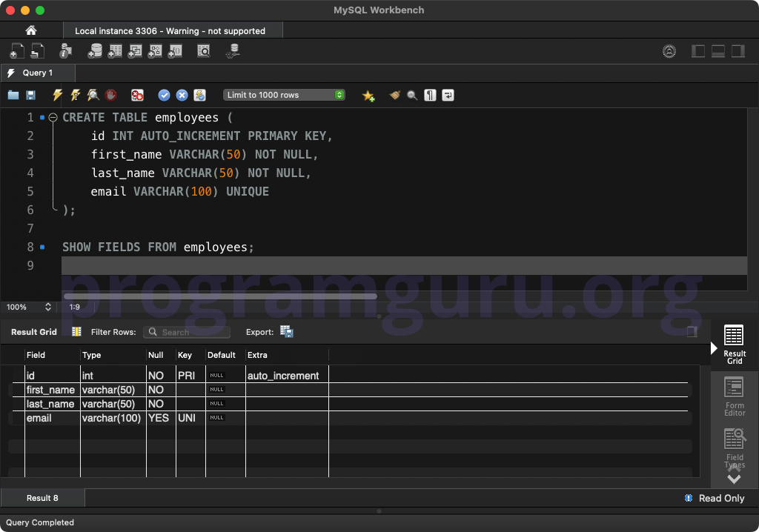
Task: Toggle wrap cell content checkbox icon
Action: click(692, 332)
